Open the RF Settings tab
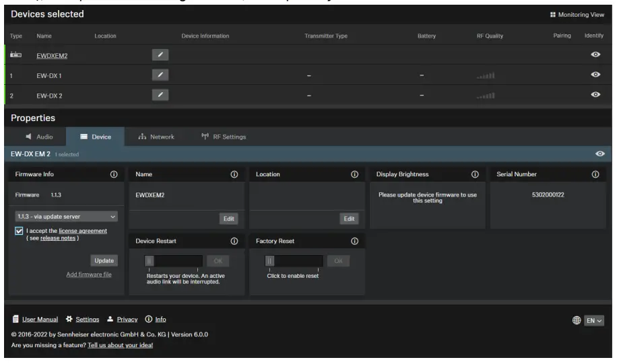This screenshot has height=364, width=621. coord(224,137)
